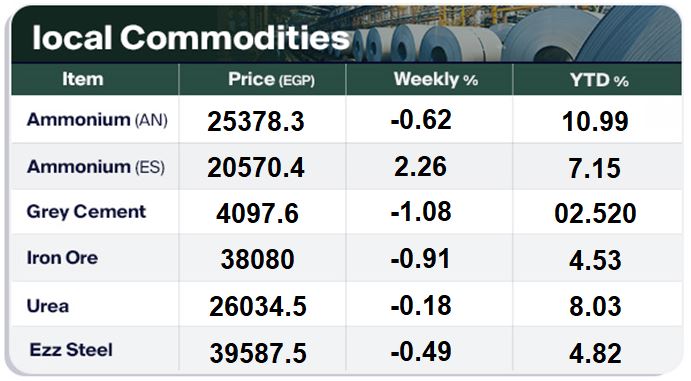Select Urea weekly change -0.18

click(x=421, y=305)
